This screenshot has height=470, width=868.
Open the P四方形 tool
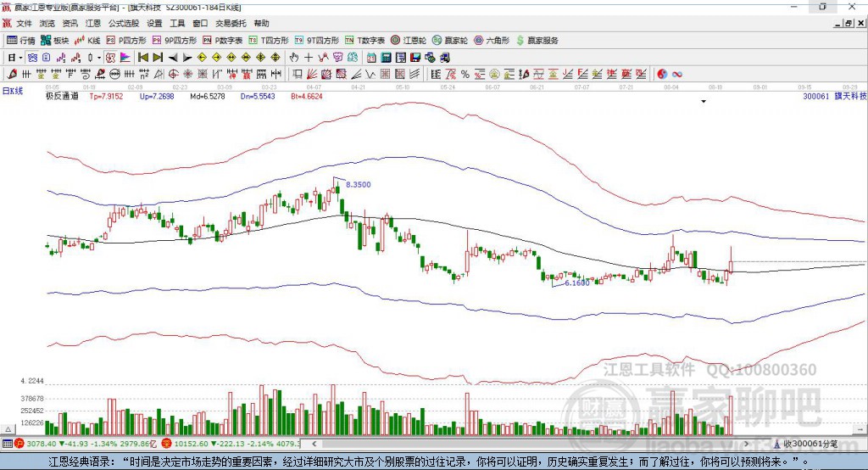pos(126,41)
